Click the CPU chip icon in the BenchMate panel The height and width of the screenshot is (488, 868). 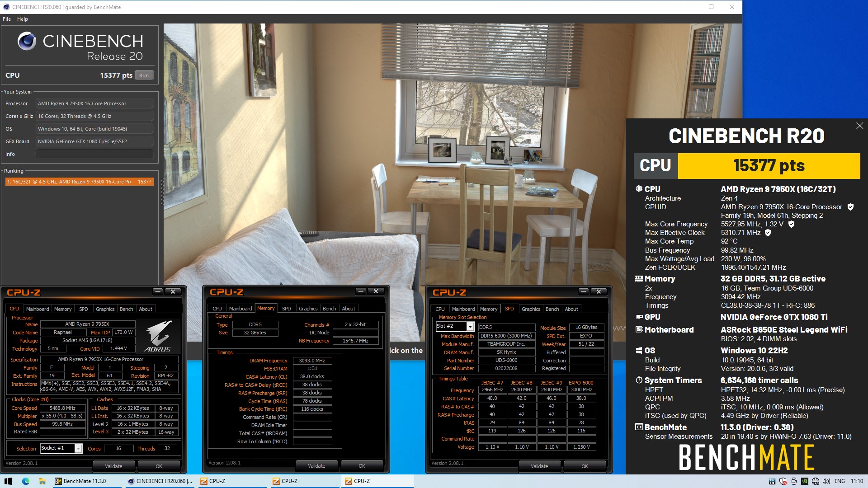click(639, 189)
